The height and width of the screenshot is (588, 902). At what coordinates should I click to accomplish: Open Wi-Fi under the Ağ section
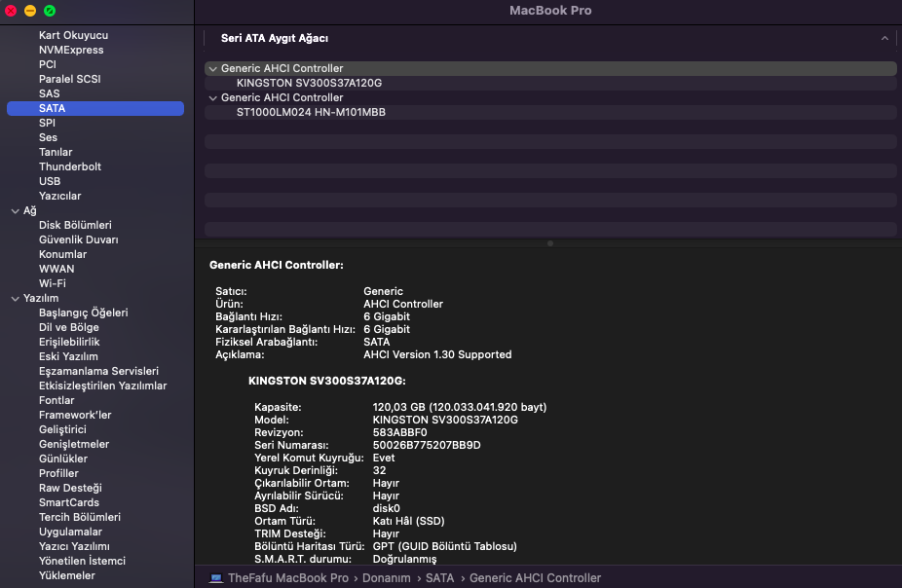click(x=53, y=283)
